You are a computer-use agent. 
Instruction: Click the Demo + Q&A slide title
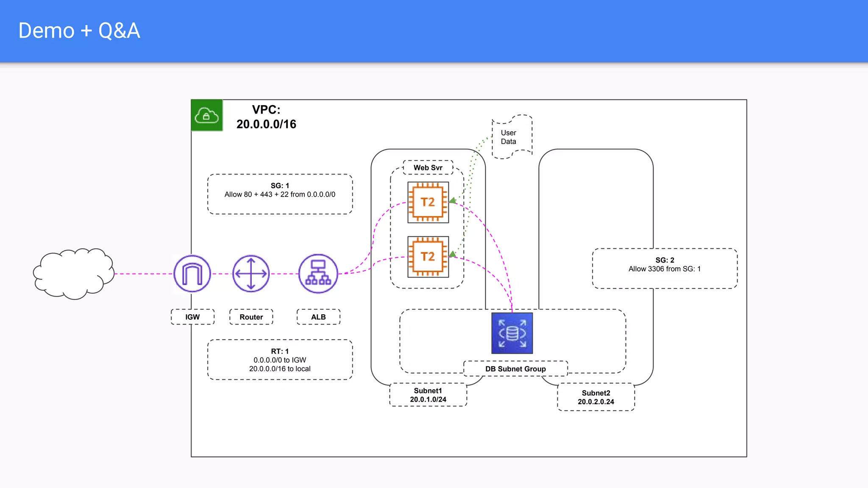pyautogui.click(x=79, y=31)
